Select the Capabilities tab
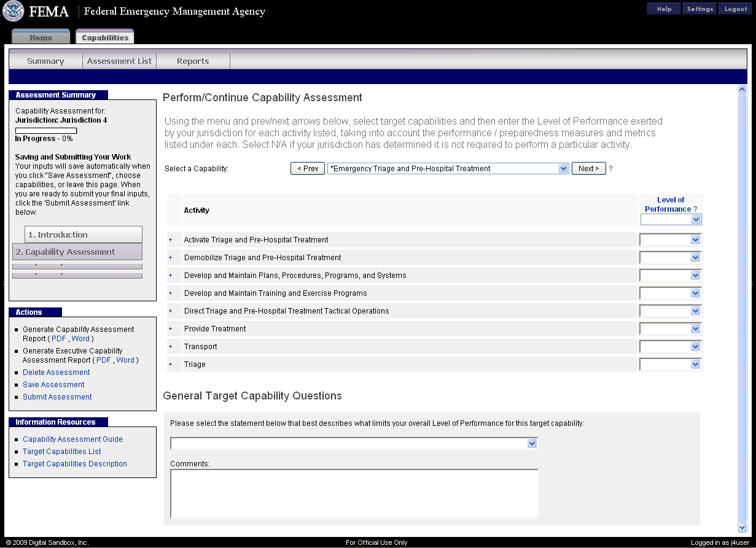Screen dimensions: 756x548 tap(105, 37)
